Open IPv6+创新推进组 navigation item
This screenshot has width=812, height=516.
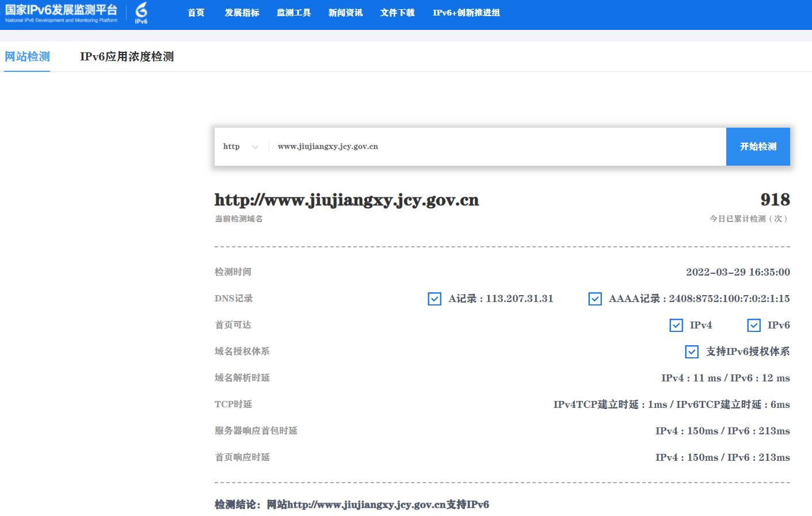466,13
